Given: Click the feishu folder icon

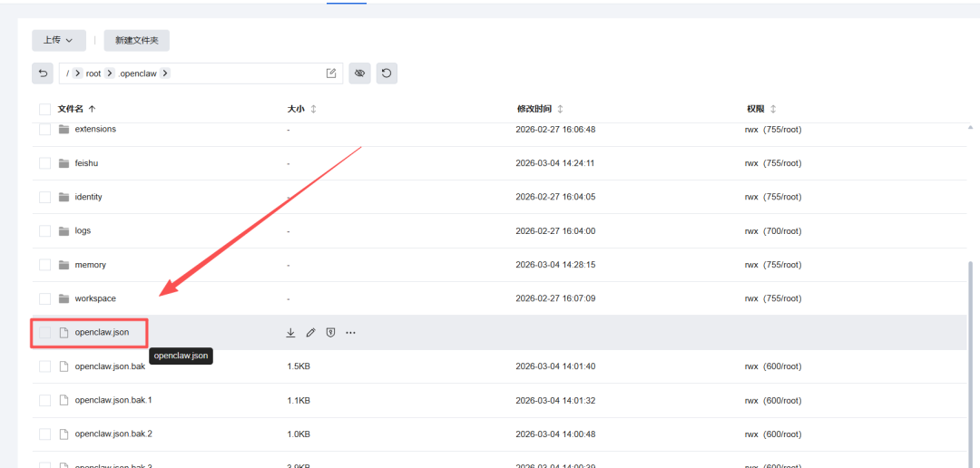Looking at the screenshot, I should (x=64, y=163).
